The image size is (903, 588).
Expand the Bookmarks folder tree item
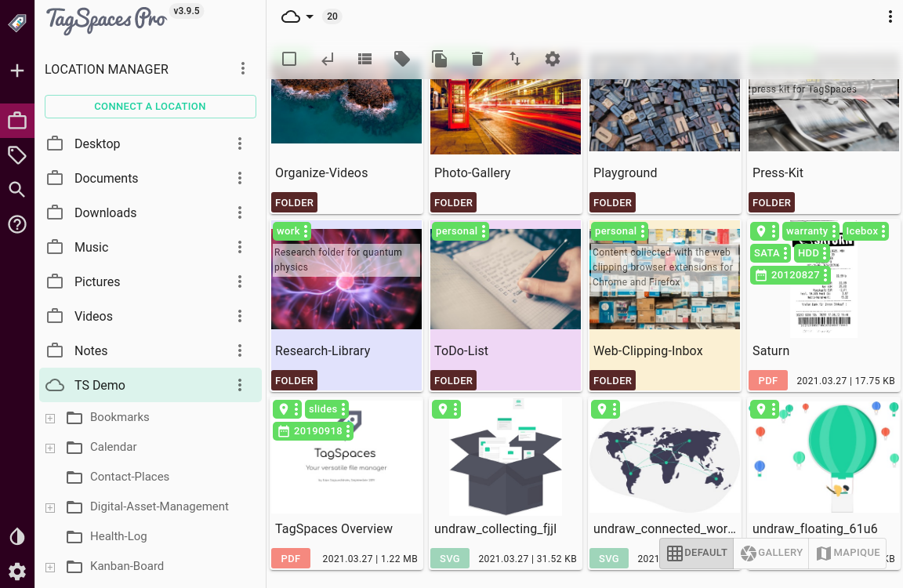coord(49,418)
